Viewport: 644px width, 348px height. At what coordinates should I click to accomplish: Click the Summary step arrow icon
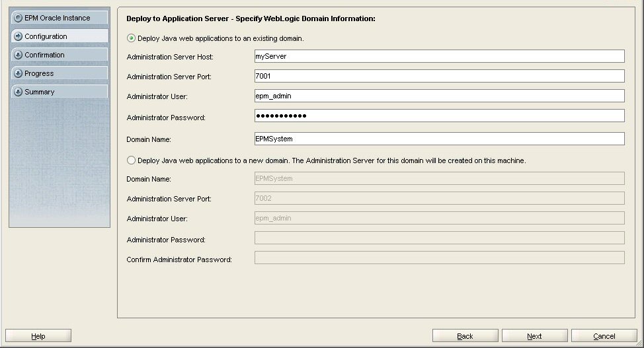18,92
